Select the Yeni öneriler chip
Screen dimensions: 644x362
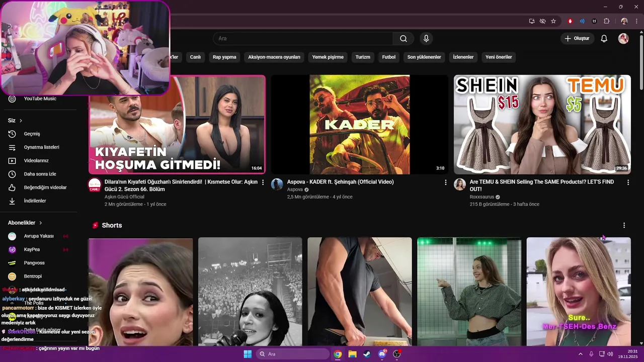499,57
